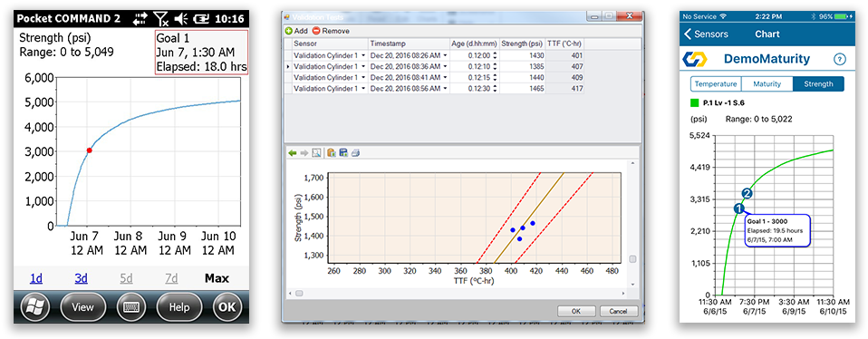The height and width of the screenshot is (339, 868).
Task: Click the TTF (°C-hr) column header
Action: point(564,44)
